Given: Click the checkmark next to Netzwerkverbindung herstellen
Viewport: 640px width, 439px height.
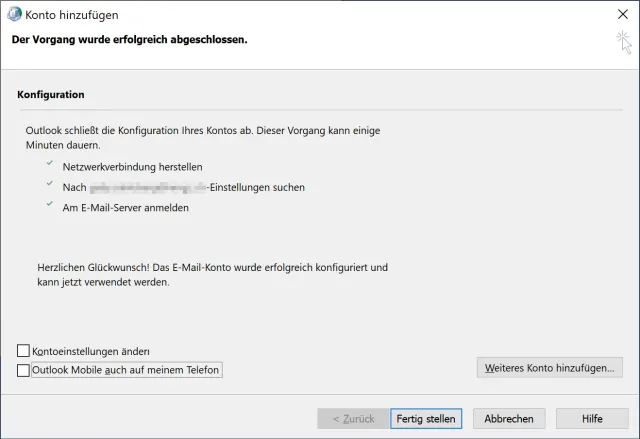Looking at the screenshot, I should tap(50, 163).
